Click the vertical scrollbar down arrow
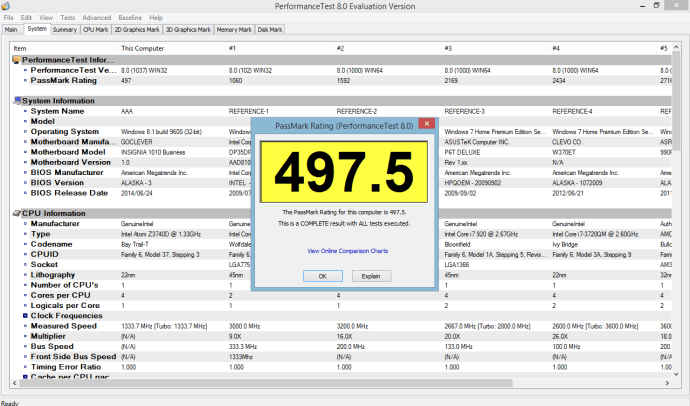Screen dimensions: 690x406 [x=676, y=374]
